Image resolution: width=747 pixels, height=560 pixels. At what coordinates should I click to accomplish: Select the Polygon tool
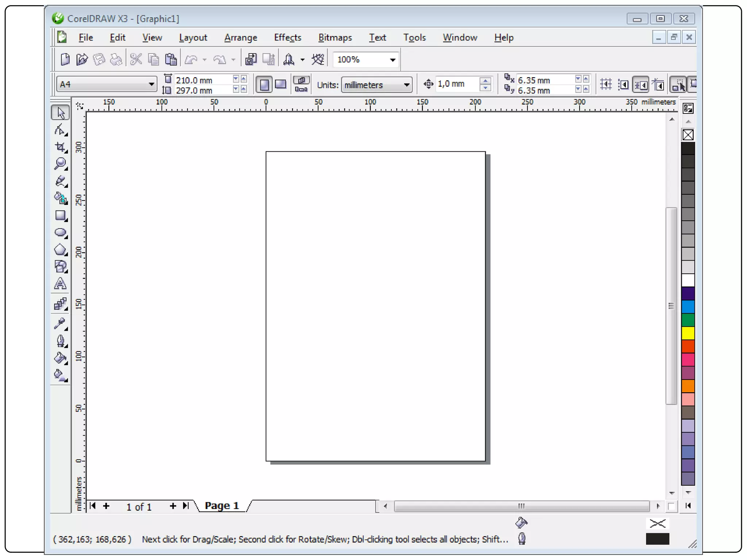(x=60, y=250)
